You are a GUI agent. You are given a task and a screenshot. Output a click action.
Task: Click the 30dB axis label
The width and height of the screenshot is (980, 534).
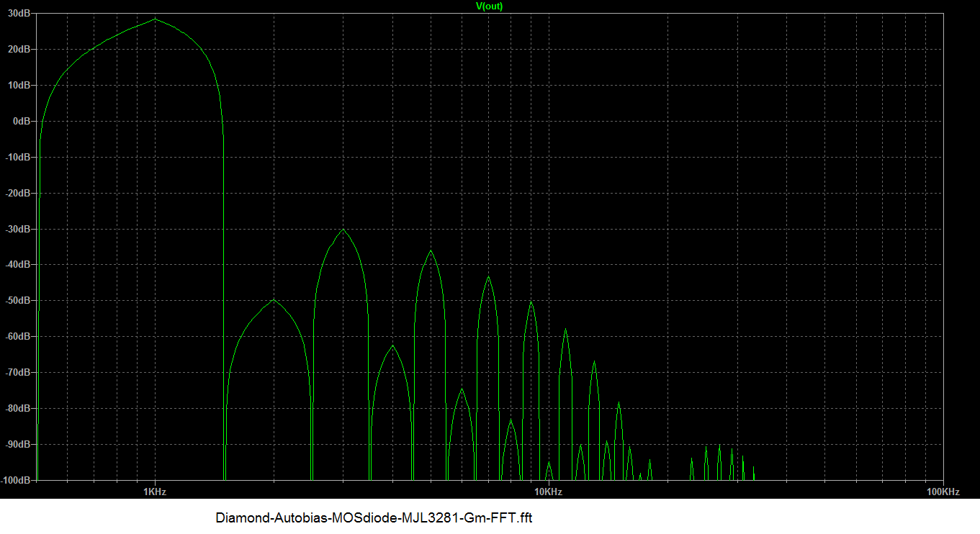pyautogui.click(x=20, y=14)
